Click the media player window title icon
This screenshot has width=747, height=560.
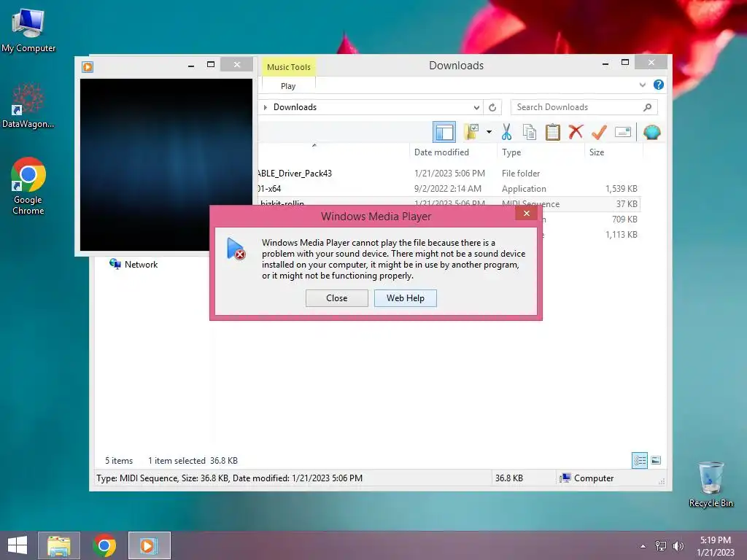tap(88, 66)
